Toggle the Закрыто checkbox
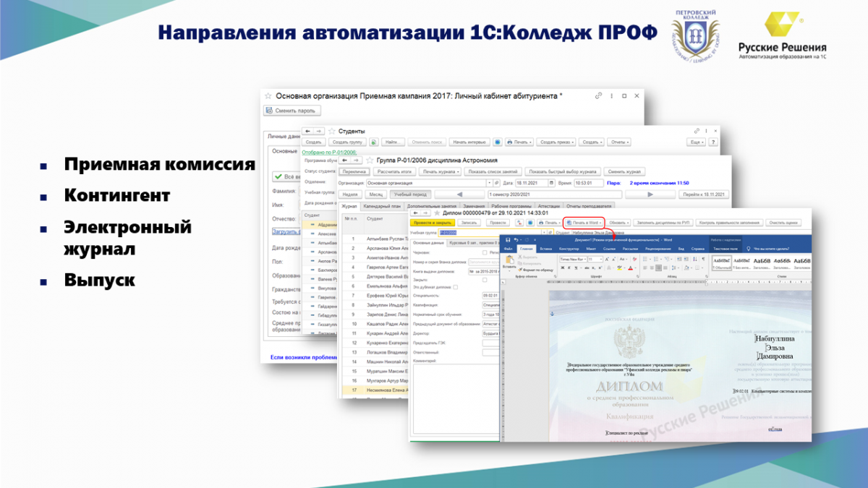This screenshot has height=488, width=868. pos(485,279)
